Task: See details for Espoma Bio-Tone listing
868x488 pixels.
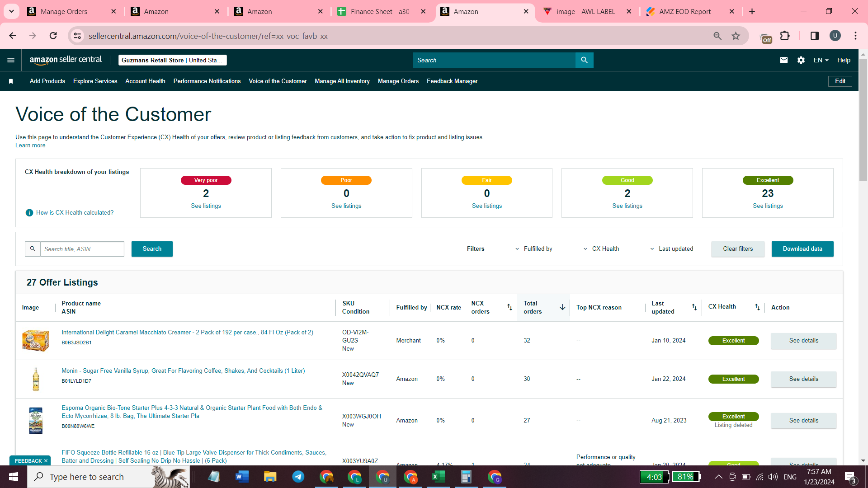Action: point(803,421)
